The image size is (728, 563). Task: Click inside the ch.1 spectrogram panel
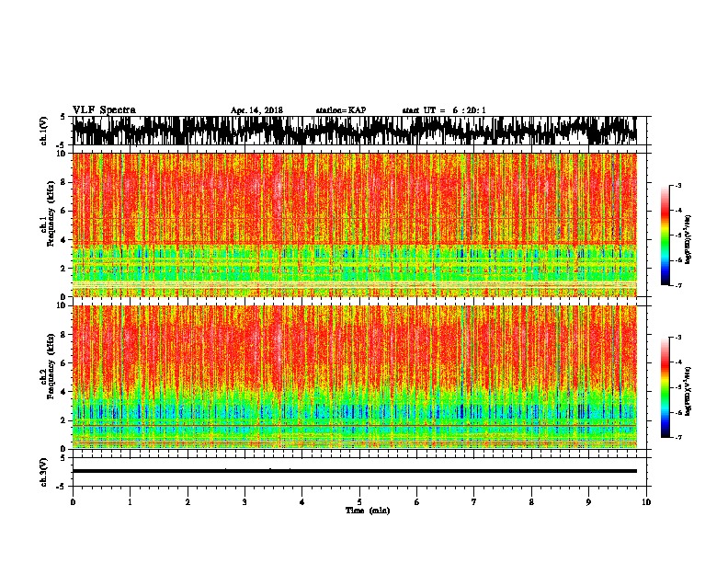pos(354,224)
